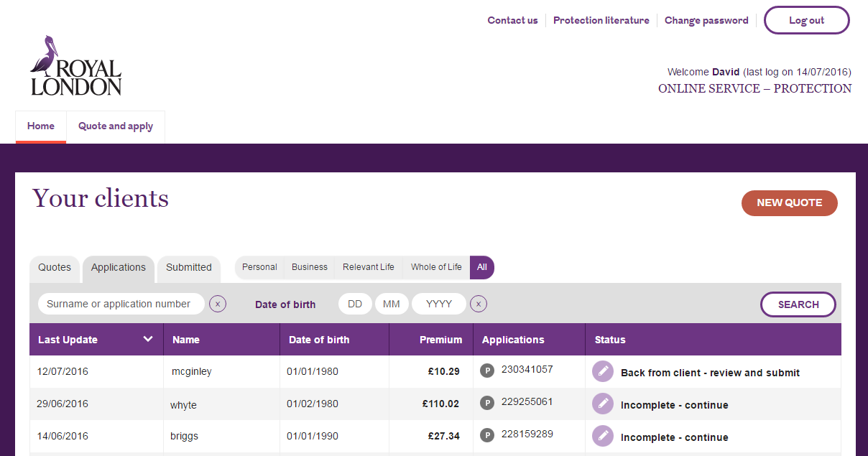This screenshot has width=868, height=456.
Task: Clear the date of birth with its x icon
Action: coord(479,304)
